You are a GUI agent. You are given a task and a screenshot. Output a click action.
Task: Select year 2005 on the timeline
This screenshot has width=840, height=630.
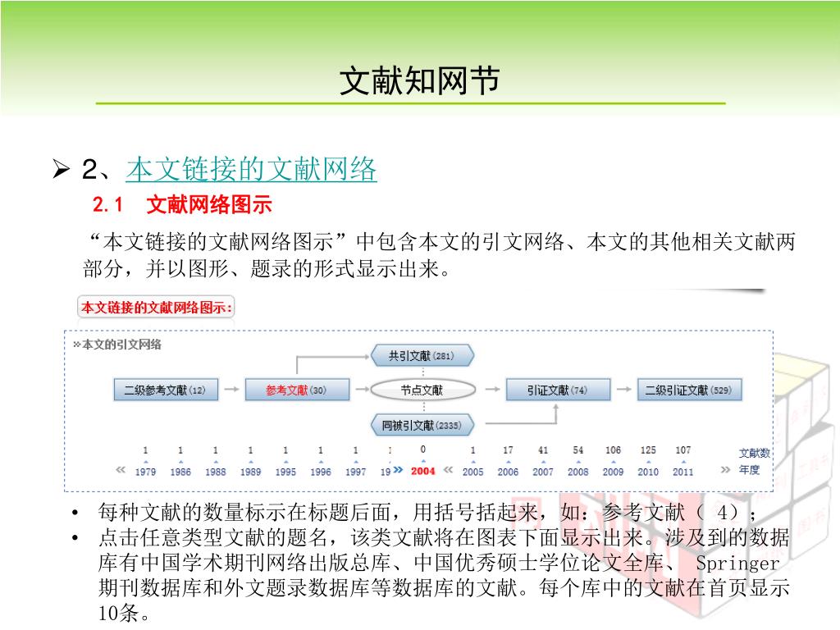click(472, 472)
